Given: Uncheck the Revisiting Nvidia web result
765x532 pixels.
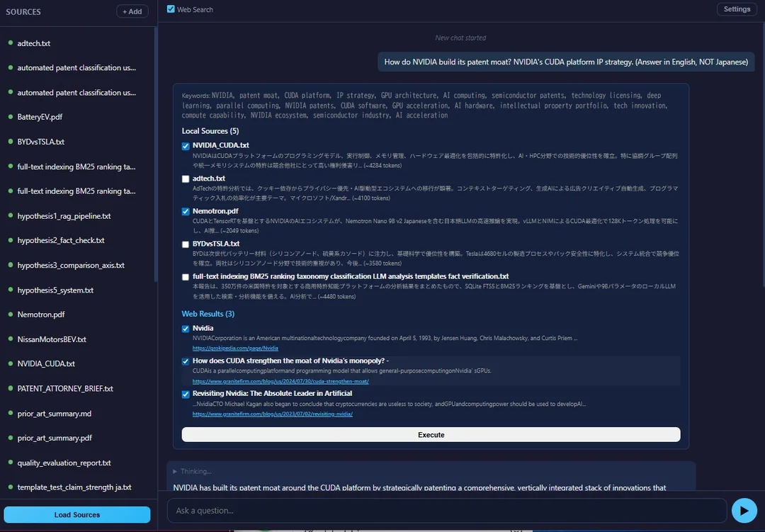Looking at the screenshot, I should pyautogui.click(x=185, y=393).
